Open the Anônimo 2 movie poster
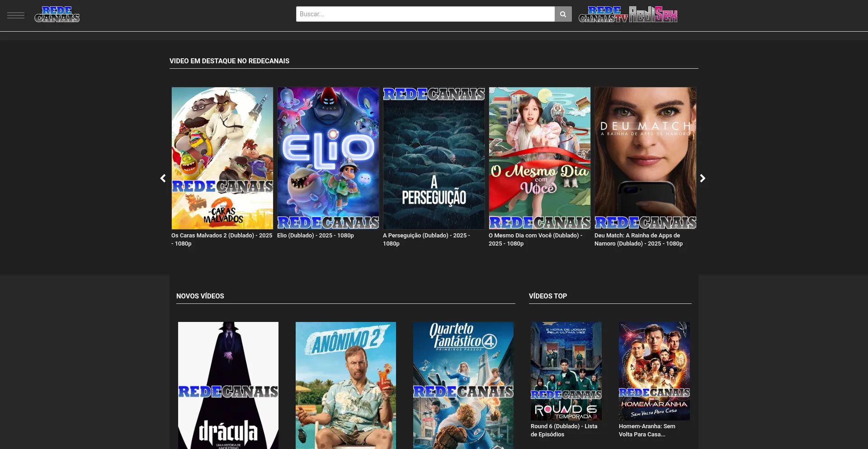The width and height of the screenshot is (868, 449). (x=346, y=385)
